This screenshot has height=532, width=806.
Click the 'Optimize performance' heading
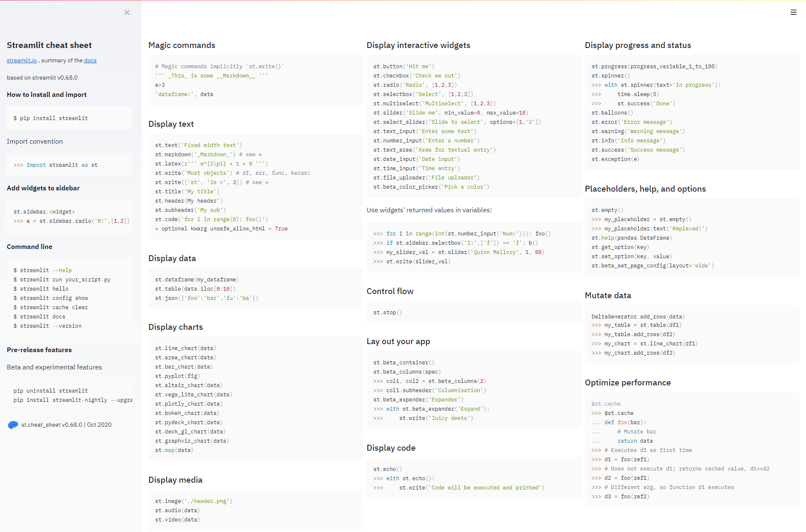coord(628,382)
